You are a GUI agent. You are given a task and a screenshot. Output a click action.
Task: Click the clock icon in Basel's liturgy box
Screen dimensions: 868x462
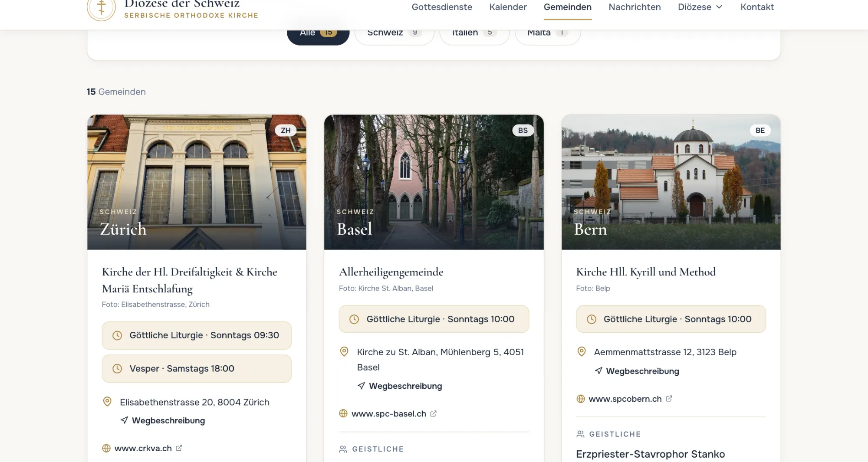point(354,319)
